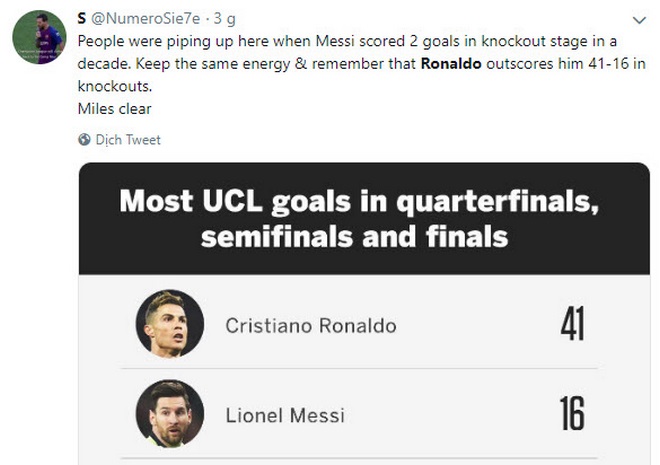Click the "Miles clear" tweet line
This screenshot has width=660, height=465.
[114, 108]
